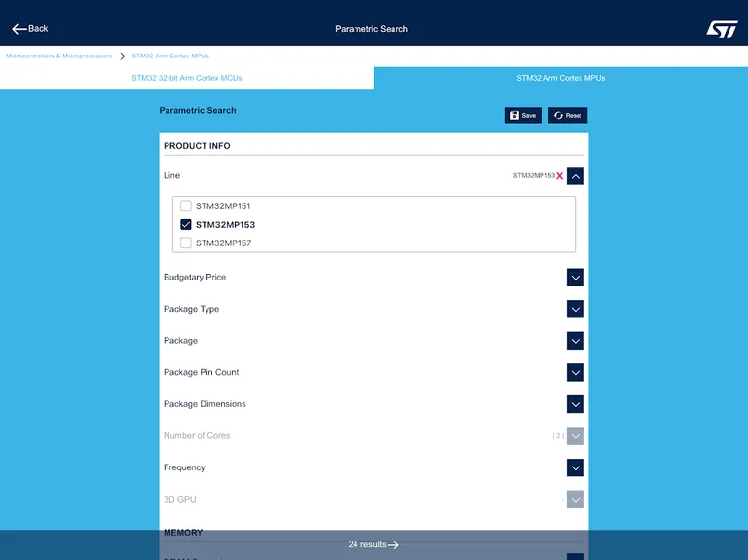Enable the STM32MP157 checkbox
The width and height of the screenshot is (748, 560).
[x=186, y=243]
